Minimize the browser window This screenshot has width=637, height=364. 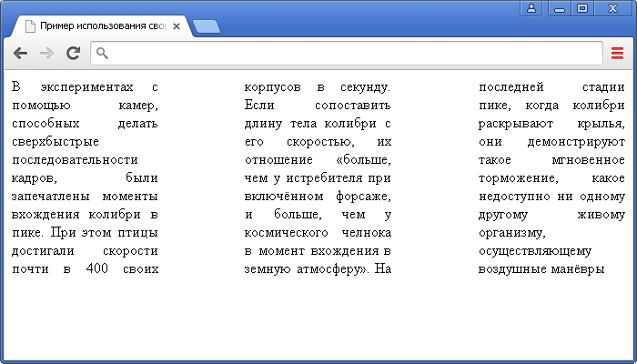point(560,8)
